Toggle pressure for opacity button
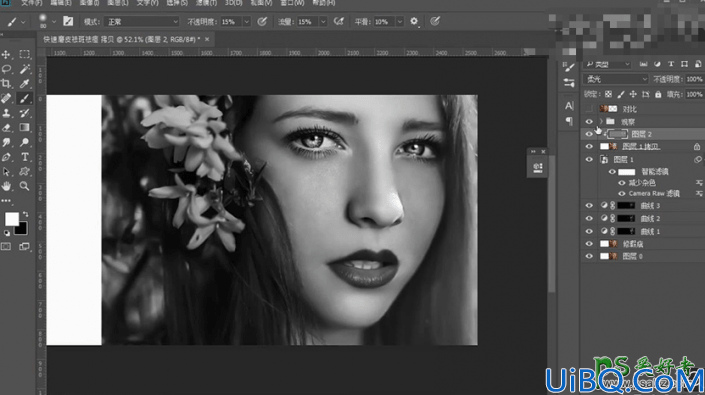The height and width of the screenshot is (395, 705). coord(262,21)
